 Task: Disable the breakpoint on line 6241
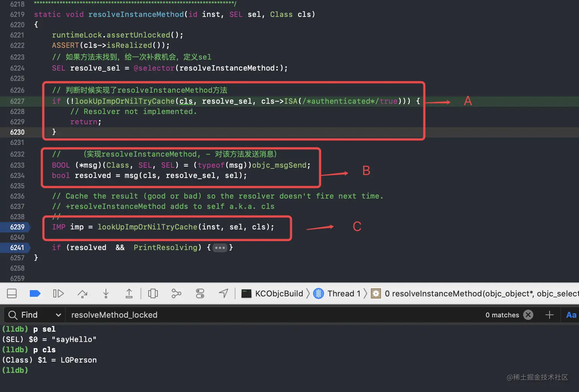pyautogui.click(x=16, y=248)
